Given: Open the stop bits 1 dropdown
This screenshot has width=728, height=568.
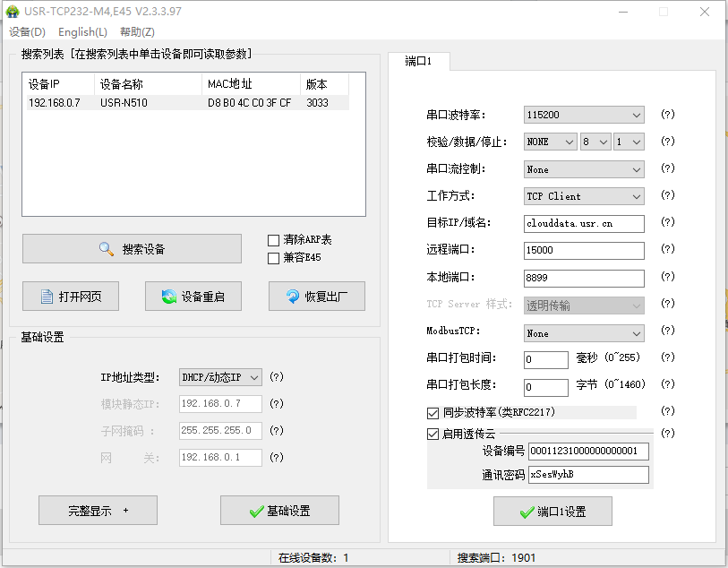Looking at the screenshot, I should point(629,142).
